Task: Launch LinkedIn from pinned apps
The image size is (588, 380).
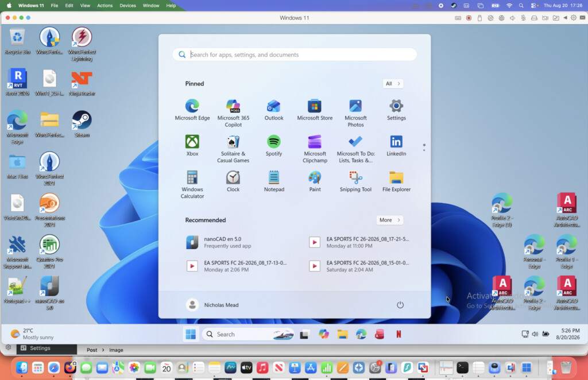Action: (396, 145)
